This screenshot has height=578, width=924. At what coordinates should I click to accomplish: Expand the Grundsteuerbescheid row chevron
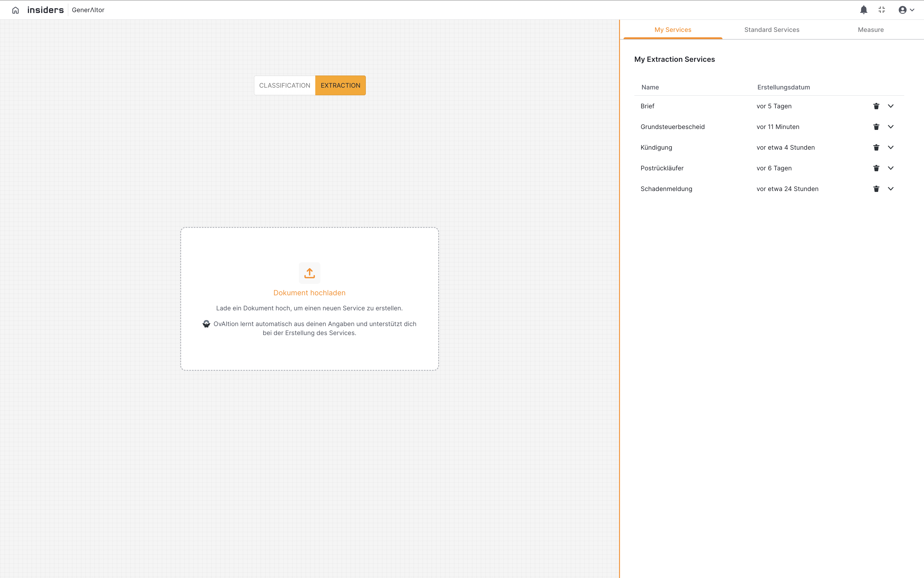[x=890, y=127]
